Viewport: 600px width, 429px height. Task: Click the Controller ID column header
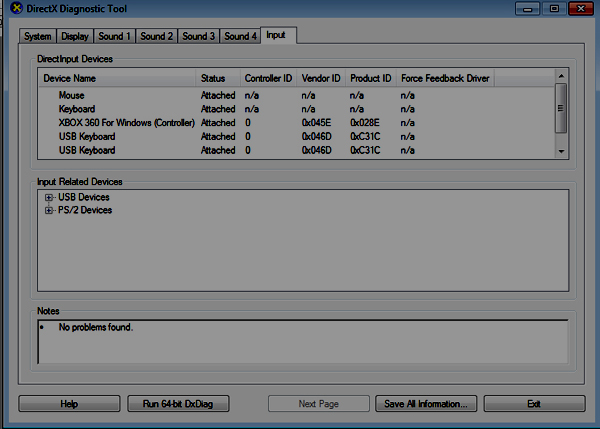(x=268, y=78)
